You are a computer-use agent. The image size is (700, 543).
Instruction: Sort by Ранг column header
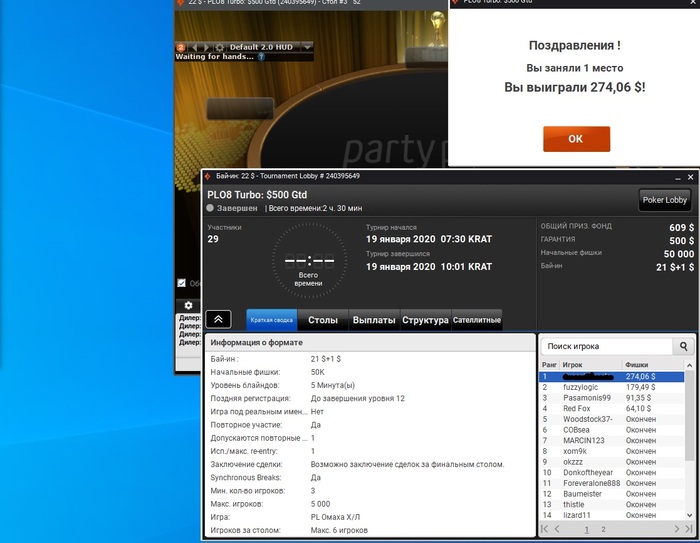[x=549, y=365]
